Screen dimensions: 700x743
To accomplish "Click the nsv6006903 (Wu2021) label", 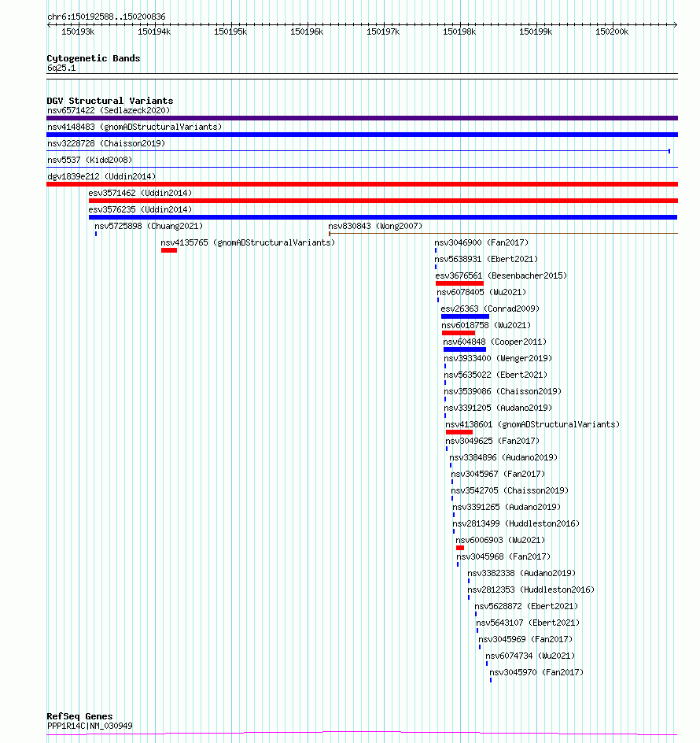I will coord(500,541).
